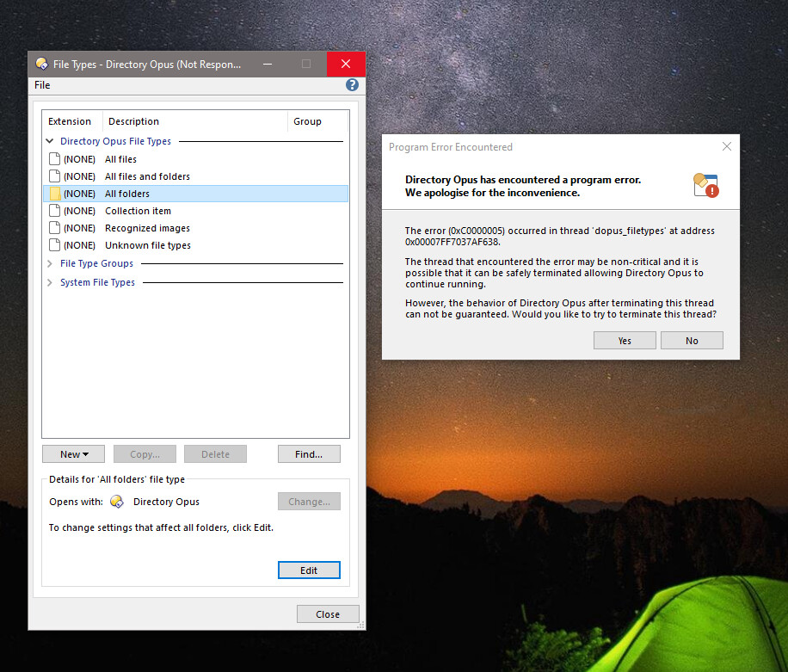Image resolution: width=788 pixels, height=672 pixels.
Task: Click the folder icon for All folders
Action: click(54, 194)
